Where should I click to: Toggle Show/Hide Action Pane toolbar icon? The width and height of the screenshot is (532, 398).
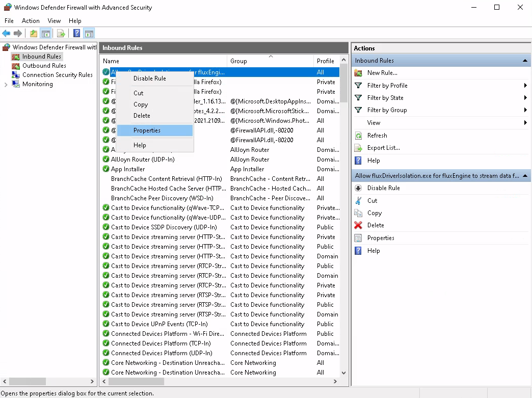(89, 33)
